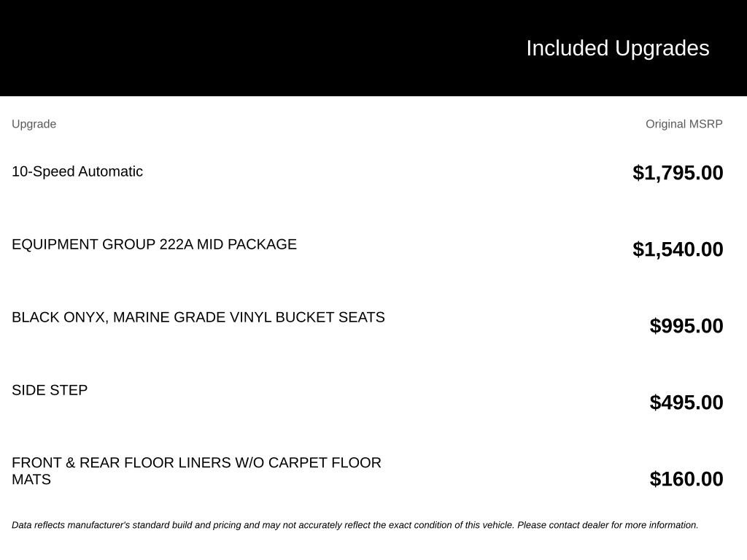Select the Original MSRP column header

[684, 124]
